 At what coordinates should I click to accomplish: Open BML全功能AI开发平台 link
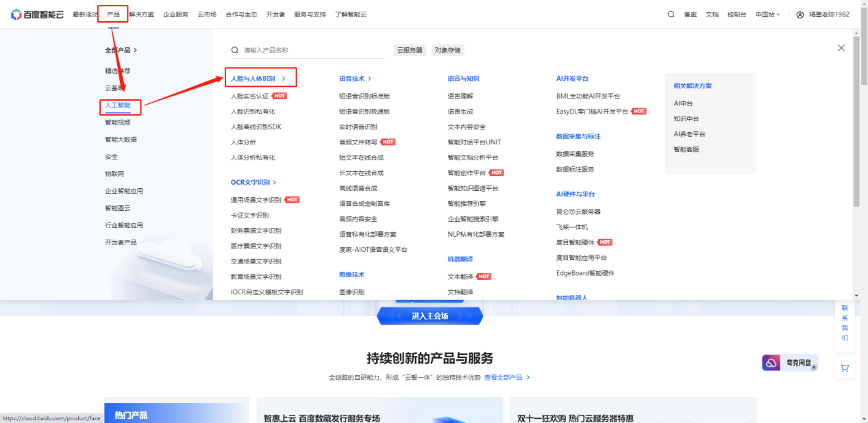(x=588, y=97)
